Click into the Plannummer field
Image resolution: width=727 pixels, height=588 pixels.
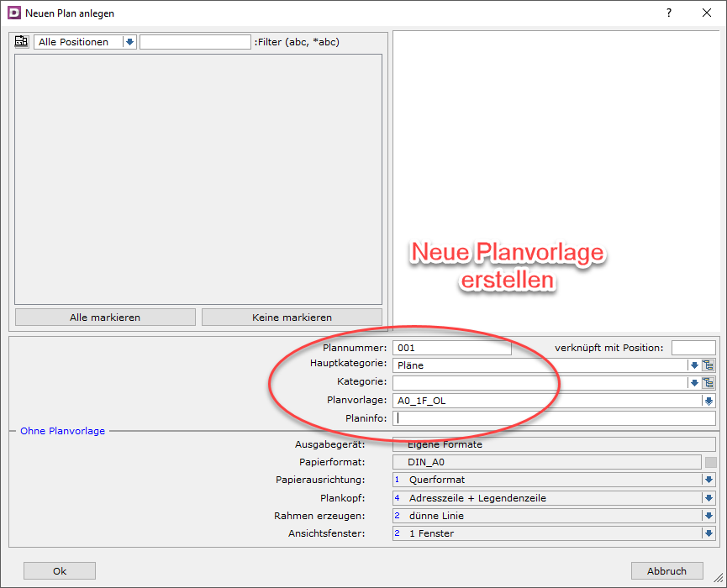click(x=452, y=348)
